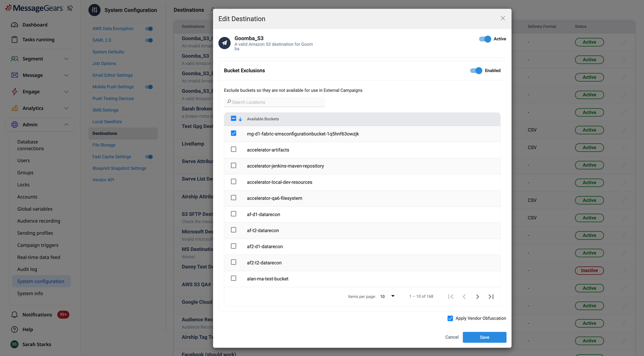This screenshot has height=356, width=644.
Task: Open Database connections page
Action: (x=30, y=145)
